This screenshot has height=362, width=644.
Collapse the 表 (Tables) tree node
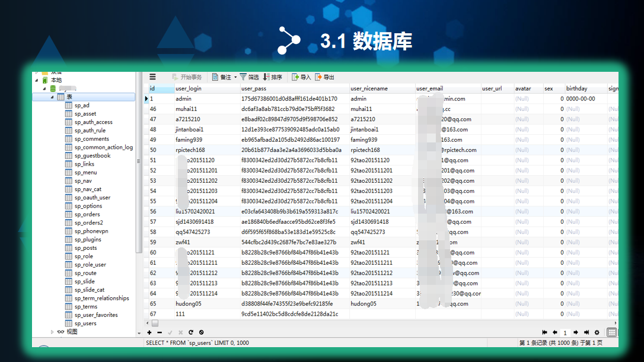52,97
